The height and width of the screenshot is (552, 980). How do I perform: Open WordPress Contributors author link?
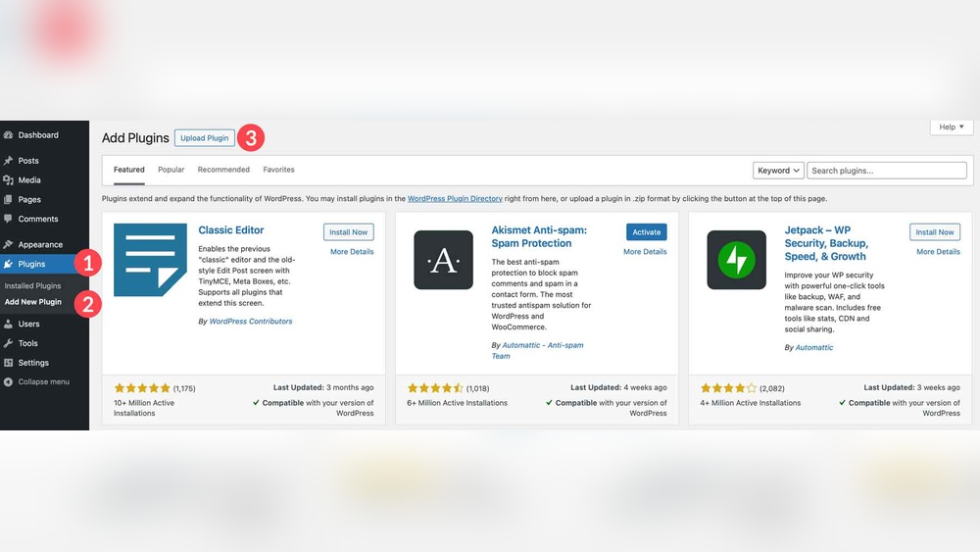click(251, 322)
